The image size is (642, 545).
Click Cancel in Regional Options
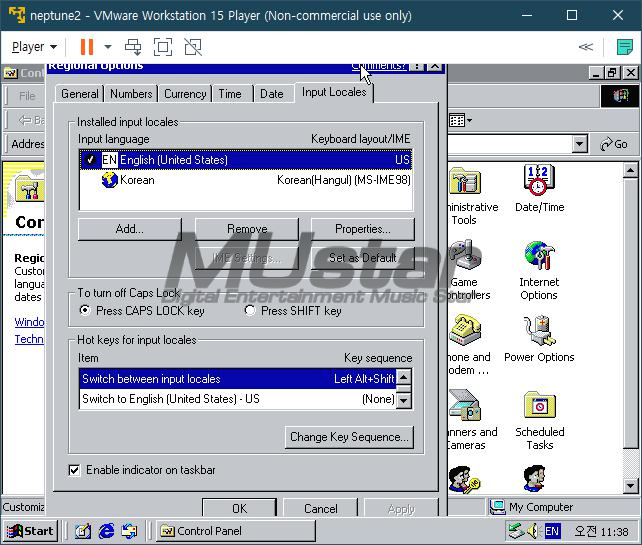pos(321,508)
